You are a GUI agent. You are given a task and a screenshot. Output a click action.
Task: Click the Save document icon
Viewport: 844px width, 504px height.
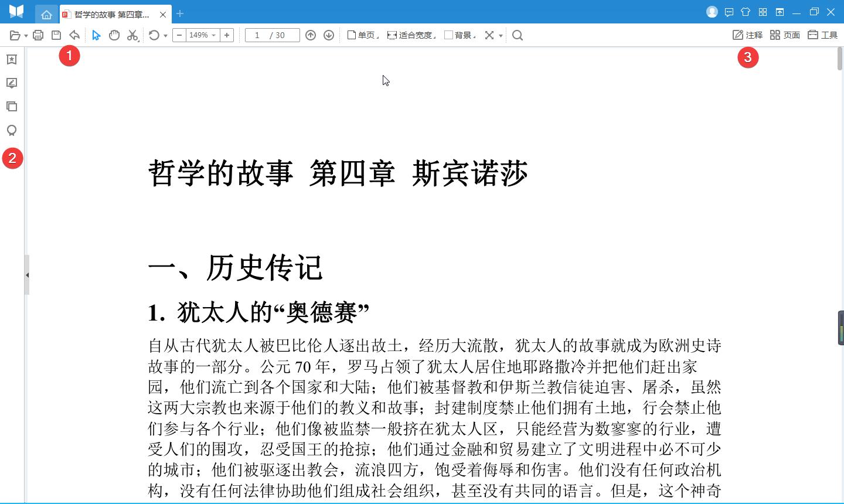(55, 35)
